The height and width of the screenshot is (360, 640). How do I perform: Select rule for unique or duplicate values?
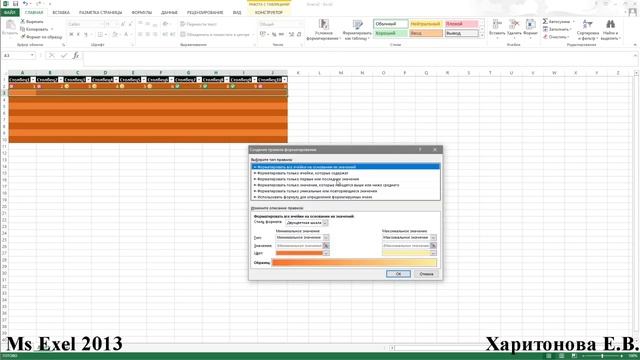click(345, 191)
